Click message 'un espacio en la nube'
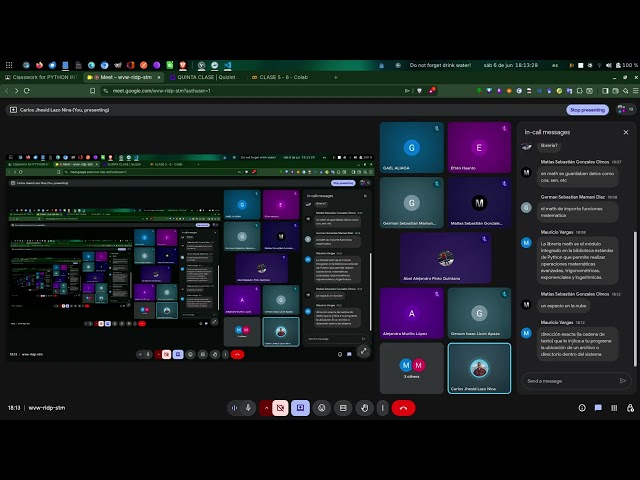The image size is (640, 480). pos(563,305)
